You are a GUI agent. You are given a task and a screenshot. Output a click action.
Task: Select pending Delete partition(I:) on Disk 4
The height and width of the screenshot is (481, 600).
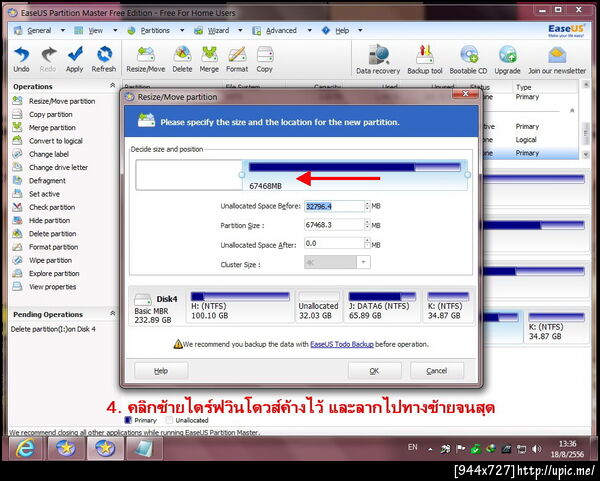tap(53, 329)
